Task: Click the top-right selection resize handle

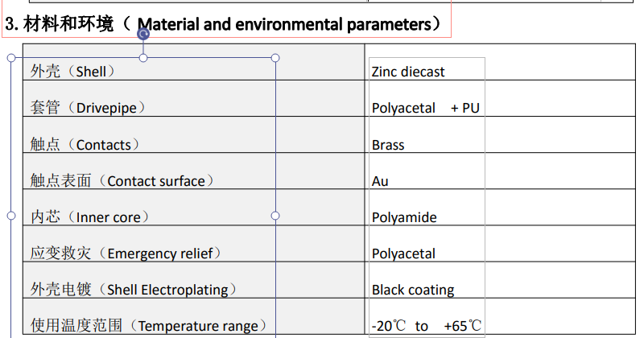Action: pyautogui.click(x=275, y=58)
